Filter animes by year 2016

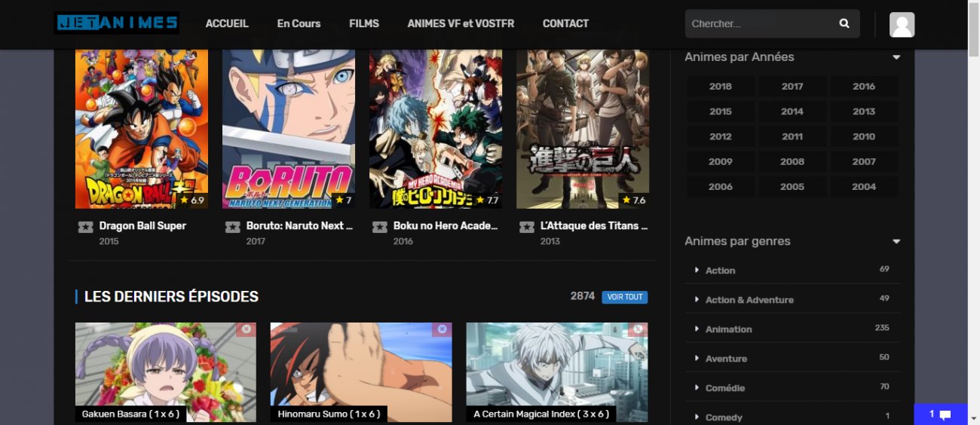[x=864, y=87]
